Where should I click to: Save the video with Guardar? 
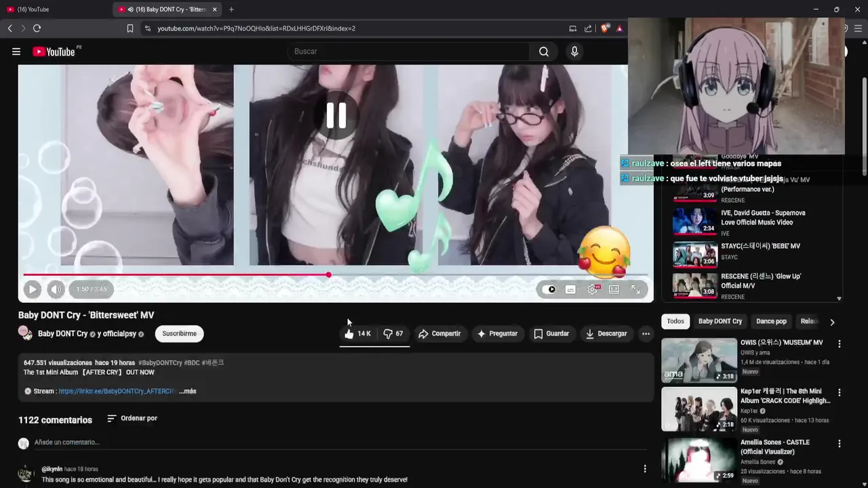pyautogui.click(x=551, y=333)
